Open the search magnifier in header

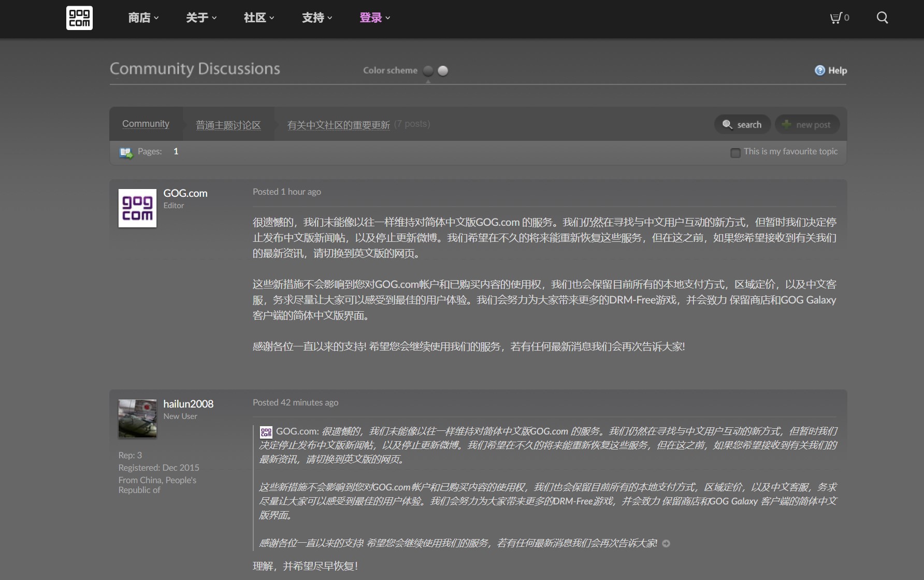(x=882, y=18)
